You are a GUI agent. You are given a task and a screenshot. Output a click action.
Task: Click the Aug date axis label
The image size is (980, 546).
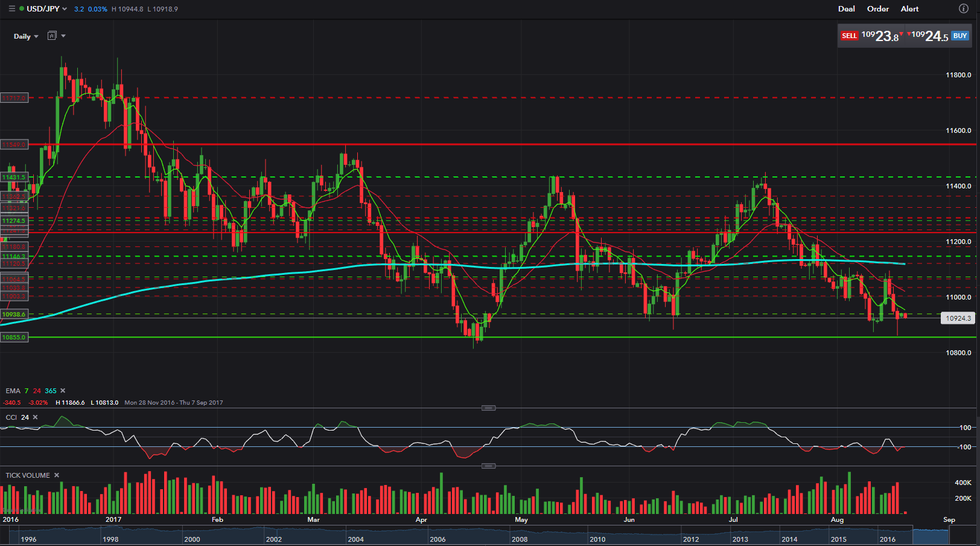coord(837,519)
